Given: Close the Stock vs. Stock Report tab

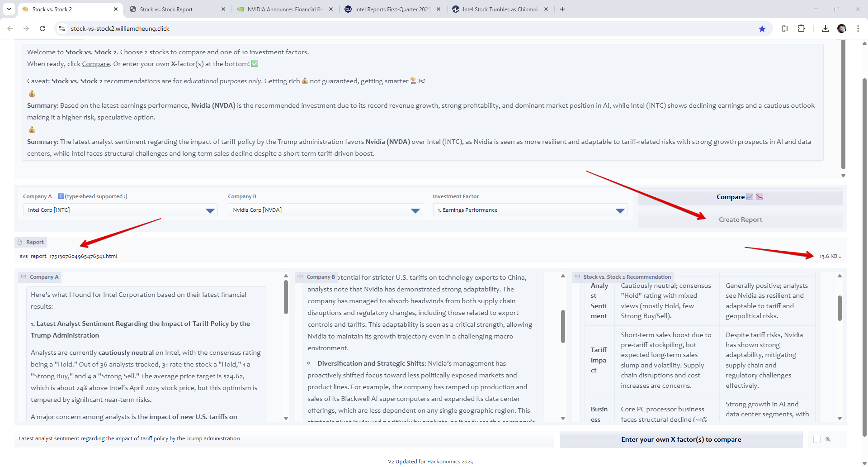Looking at the screenshot, I should point(223,9).
